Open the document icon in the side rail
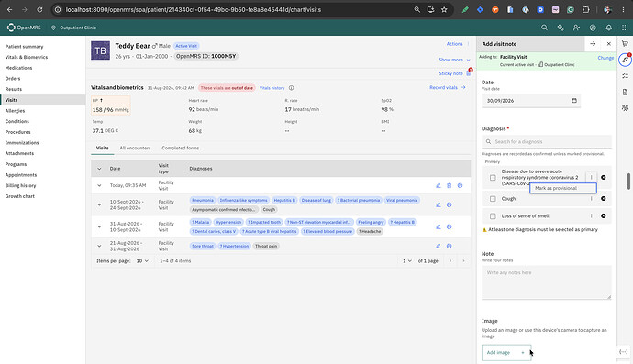The width and height of the screenshot is (633, 364). [x=625, y=92]
